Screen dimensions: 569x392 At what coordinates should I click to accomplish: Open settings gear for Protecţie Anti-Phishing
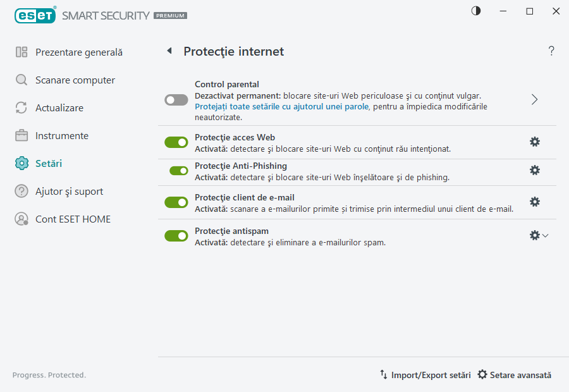coord(535,170)
